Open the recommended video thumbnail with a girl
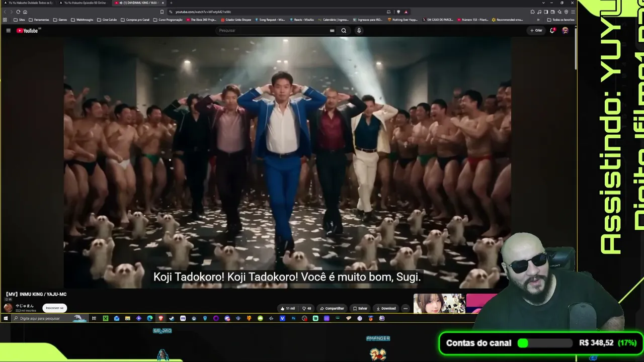This screenshot has width=644, height=362. pos(439,303)
